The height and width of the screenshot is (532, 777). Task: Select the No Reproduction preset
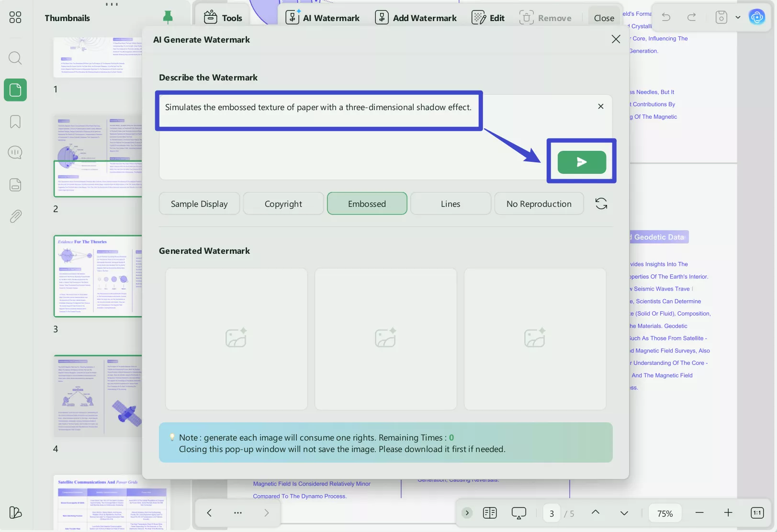[539, 204]
